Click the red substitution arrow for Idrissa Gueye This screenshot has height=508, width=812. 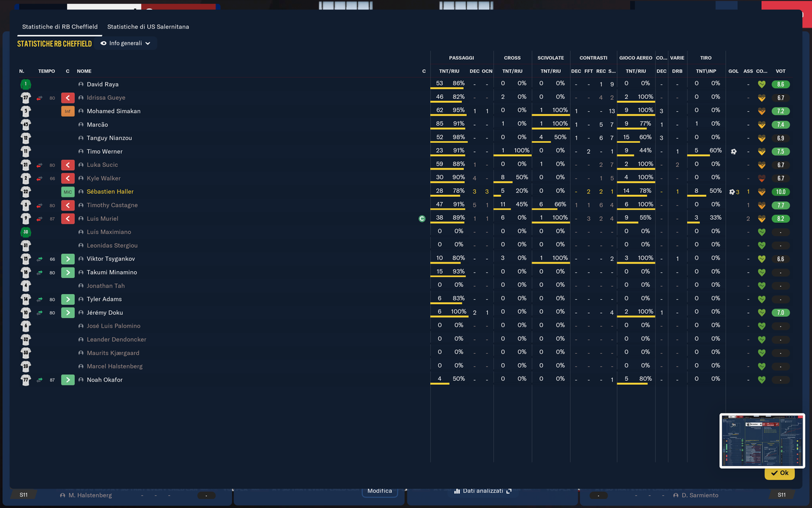click(68, 98)
